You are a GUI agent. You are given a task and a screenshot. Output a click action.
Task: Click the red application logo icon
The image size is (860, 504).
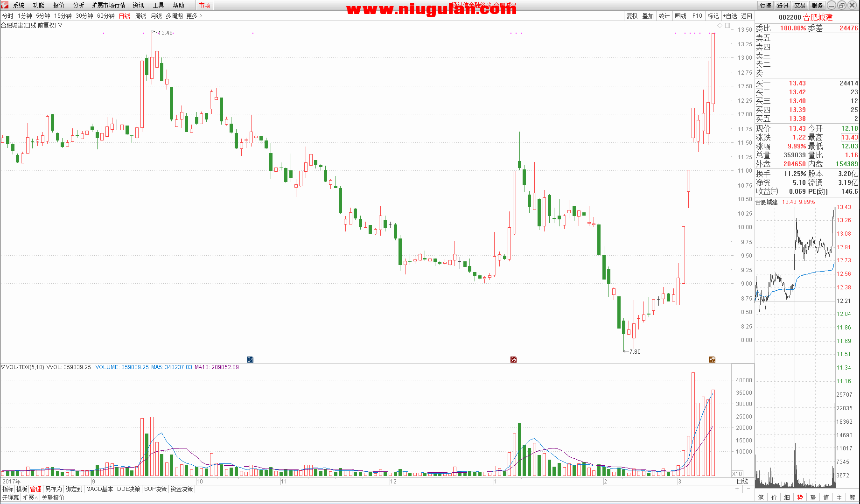click(4, 5)
